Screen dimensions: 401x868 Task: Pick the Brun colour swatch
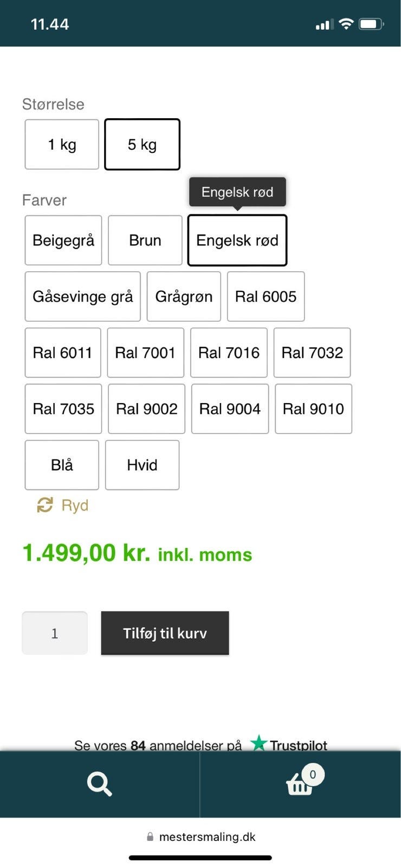click(x=145, y=240)
